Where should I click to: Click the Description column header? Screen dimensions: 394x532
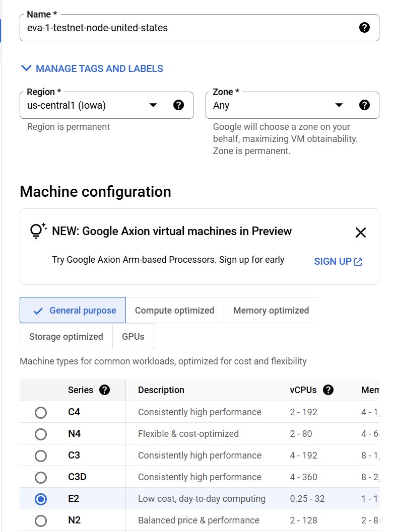pos(161,390)
